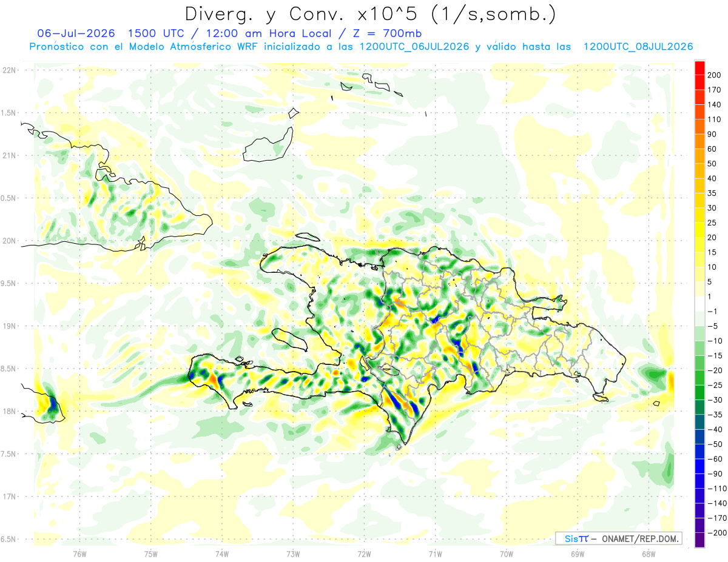The width and height of the screenshot is (728, 562).
Task: Click the 6.5N latitude label
Action: tap(8, 539)
